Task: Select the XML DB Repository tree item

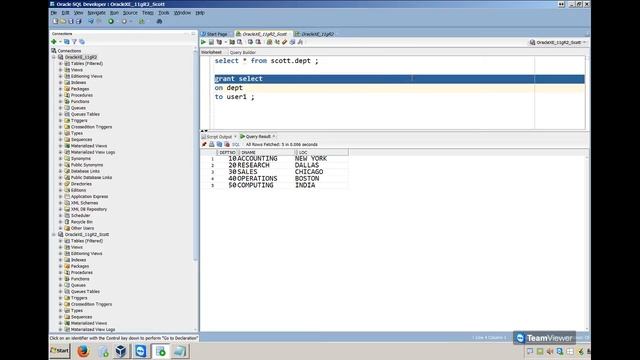Action: pos(89,209)
